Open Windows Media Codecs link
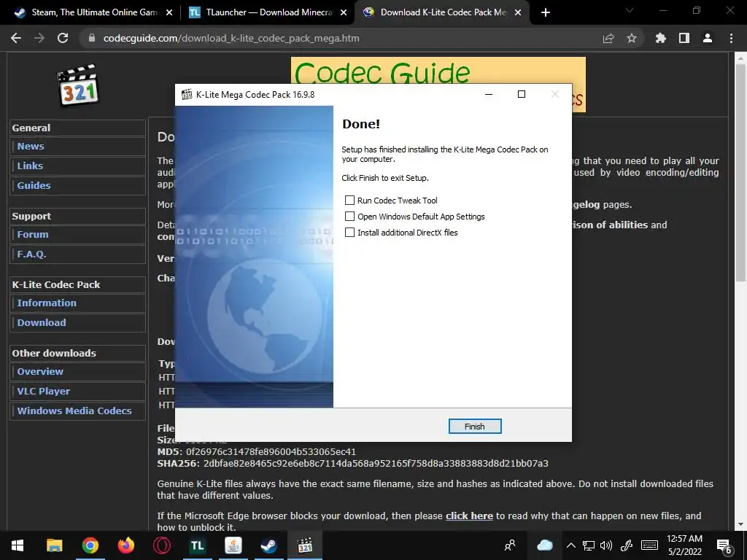747x560 pixels. [x=74, y=411]
